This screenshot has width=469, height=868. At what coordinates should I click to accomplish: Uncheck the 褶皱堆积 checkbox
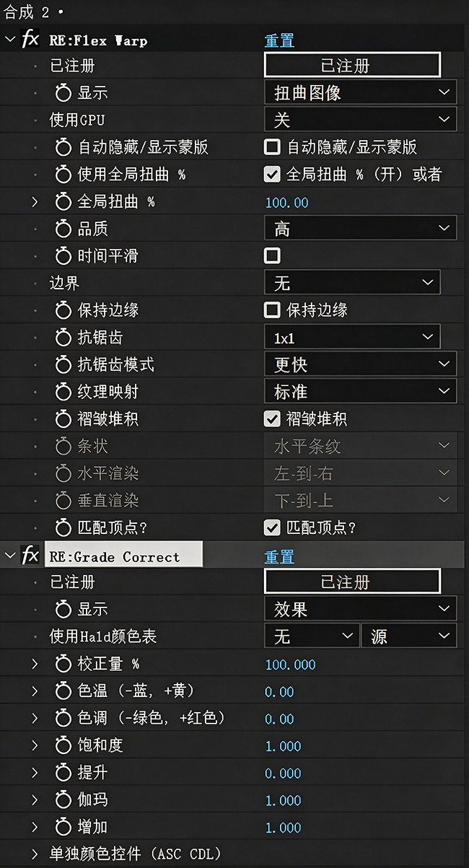(x=272, y=418)
